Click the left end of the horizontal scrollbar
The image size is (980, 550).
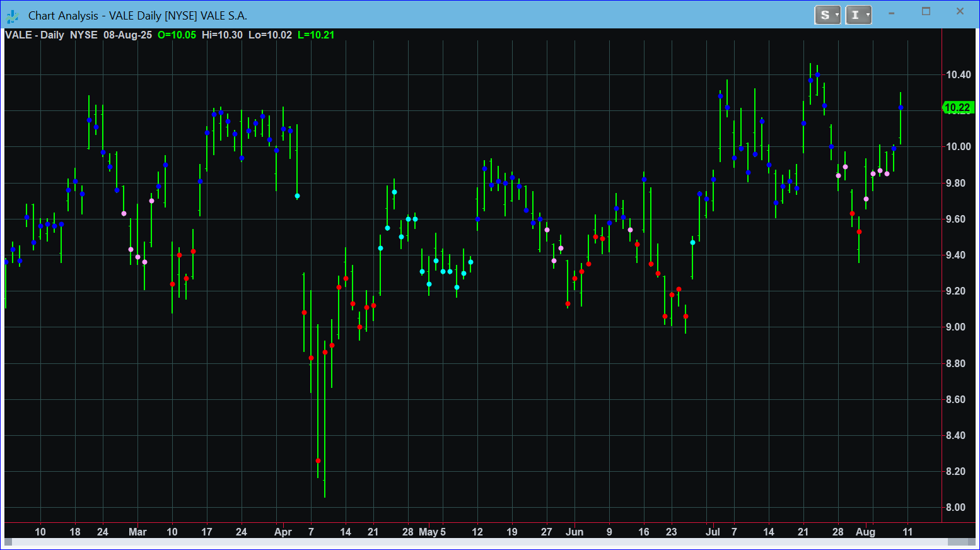coord(8,542)
